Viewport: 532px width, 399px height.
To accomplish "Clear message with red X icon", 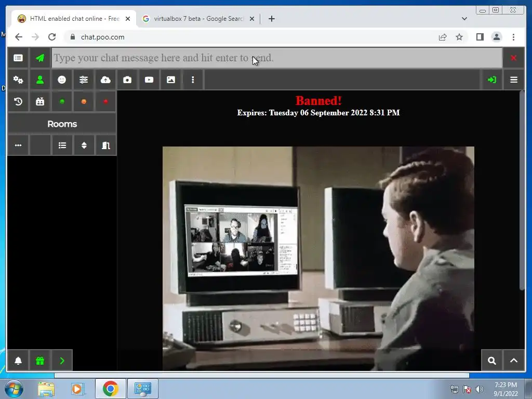I will [x=513, y=58].
